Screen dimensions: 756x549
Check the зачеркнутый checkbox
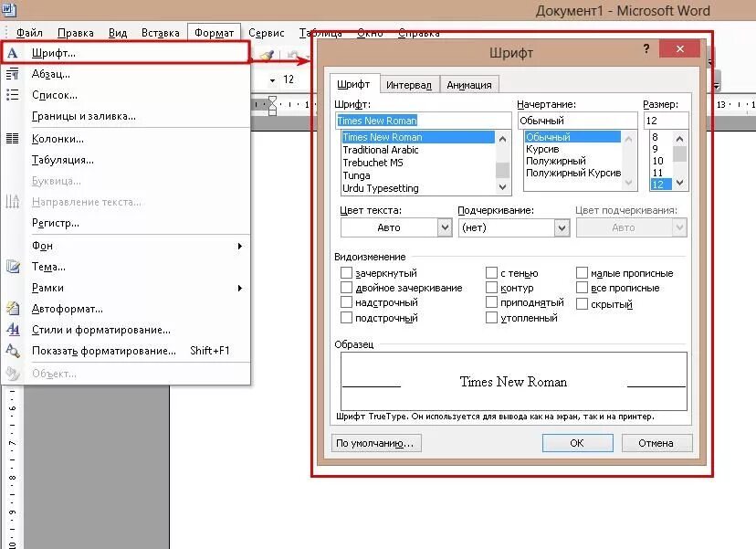tap(346, 273)
